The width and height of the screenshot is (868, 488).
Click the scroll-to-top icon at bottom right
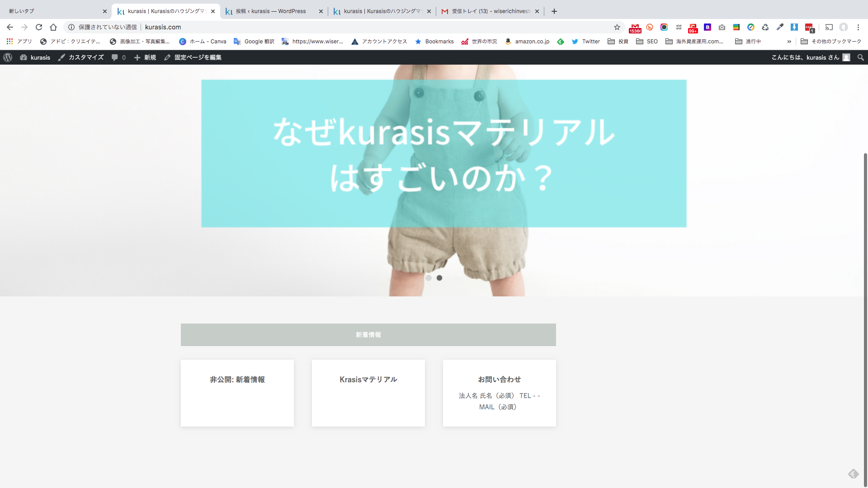(x=853, y=474)
